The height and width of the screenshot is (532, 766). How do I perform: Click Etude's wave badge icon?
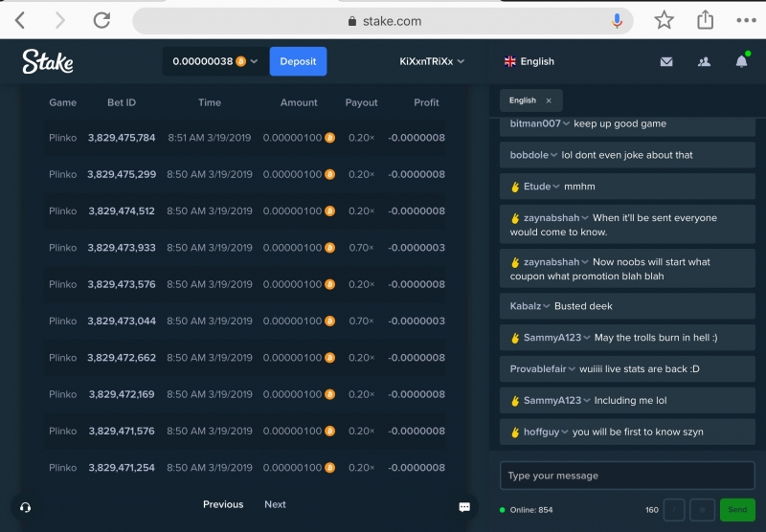[515, 187]
